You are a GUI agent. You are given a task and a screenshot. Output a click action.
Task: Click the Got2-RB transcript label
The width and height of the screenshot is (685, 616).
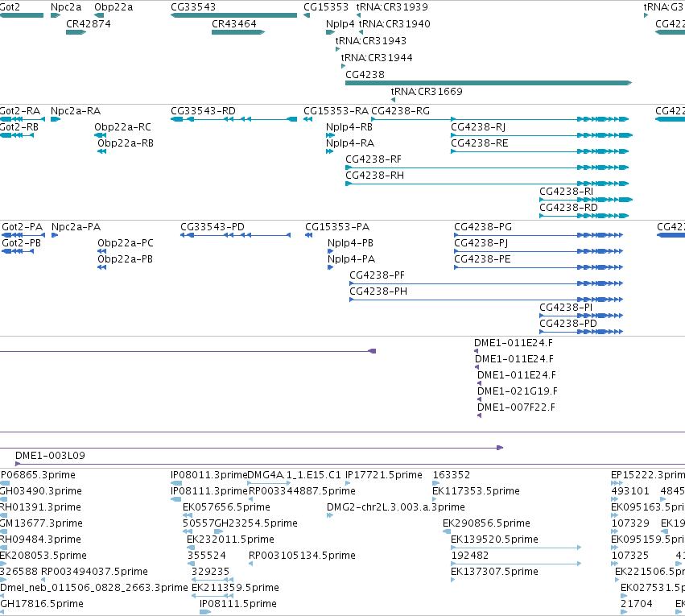19,127
